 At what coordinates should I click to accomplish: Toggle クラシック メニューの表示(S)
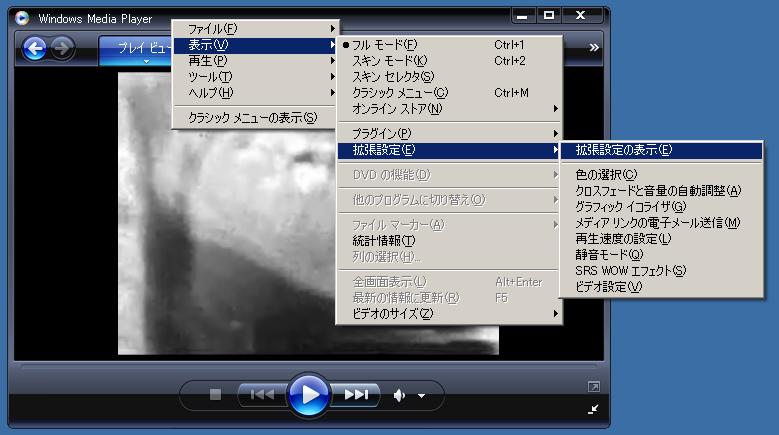pos(256,118)
